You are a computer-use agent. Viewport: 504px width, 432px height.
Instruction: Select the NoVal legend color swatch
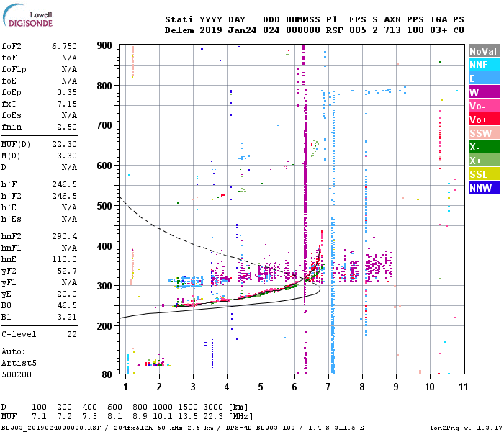(x=484, y=51)
